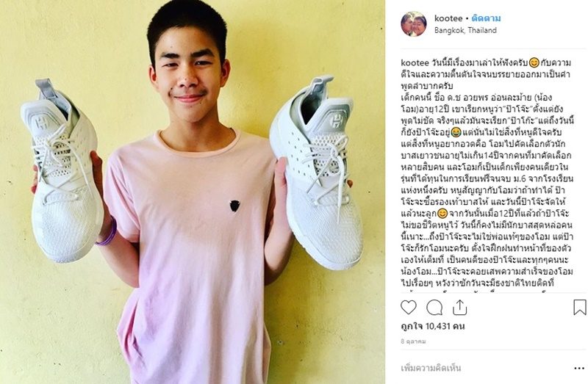Click the kootee username in the caption
This screenshot has height=384, width=588.
415,62
